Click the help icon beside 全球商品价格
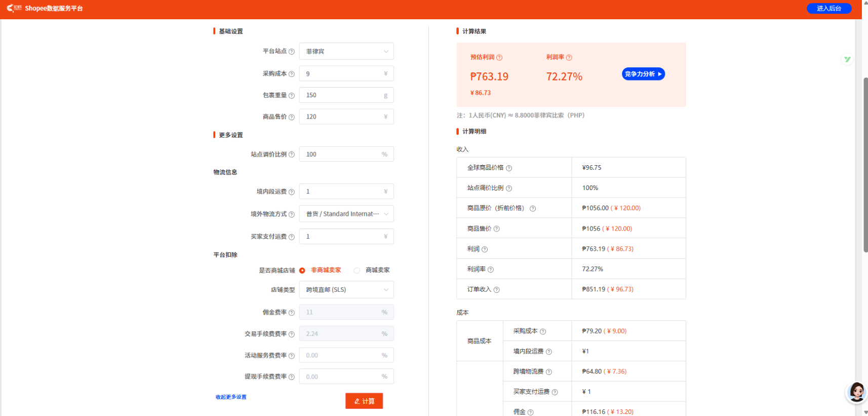 pos(509,168)
